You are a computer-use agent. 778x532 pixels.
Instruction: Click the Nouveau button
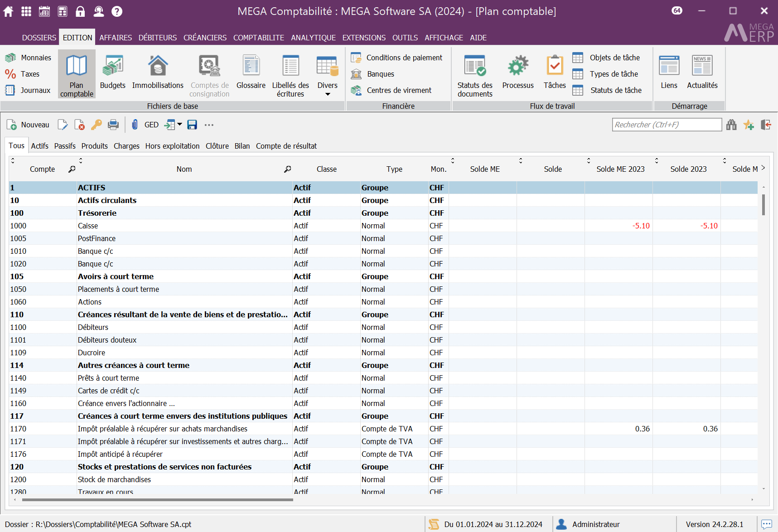[28, 125]
